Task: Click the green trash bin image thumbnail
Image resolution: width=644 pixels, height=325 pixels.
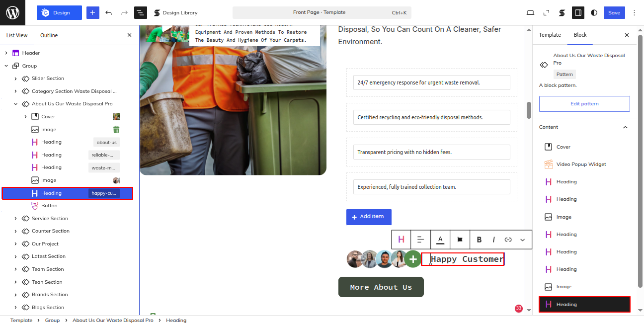Action: pos(116,130)
